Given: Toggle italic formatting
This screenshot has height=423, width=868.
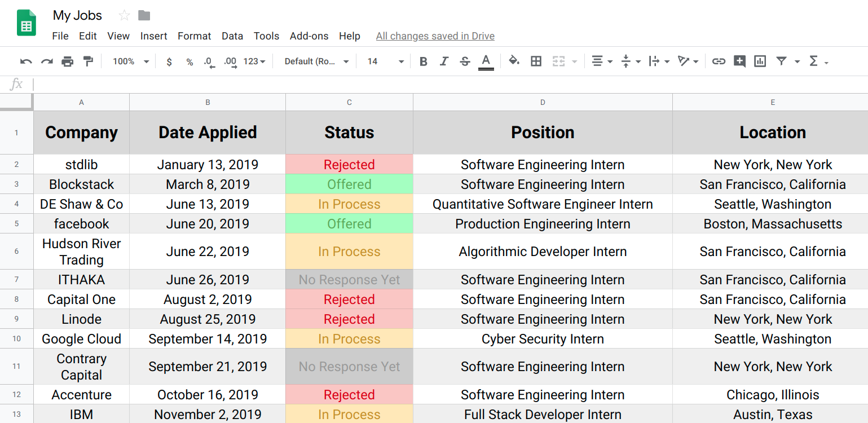Looking at the screenshot, I should (x=444, y=61).
